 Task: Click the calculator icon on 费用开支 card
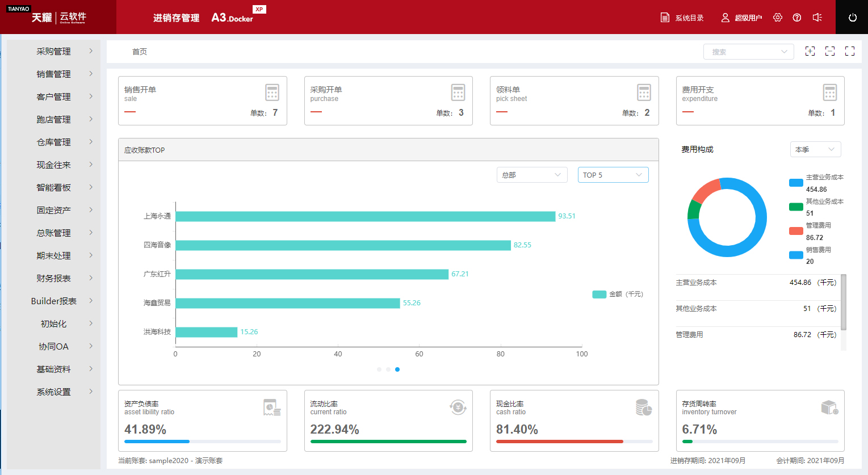click(x=829, y=93)
